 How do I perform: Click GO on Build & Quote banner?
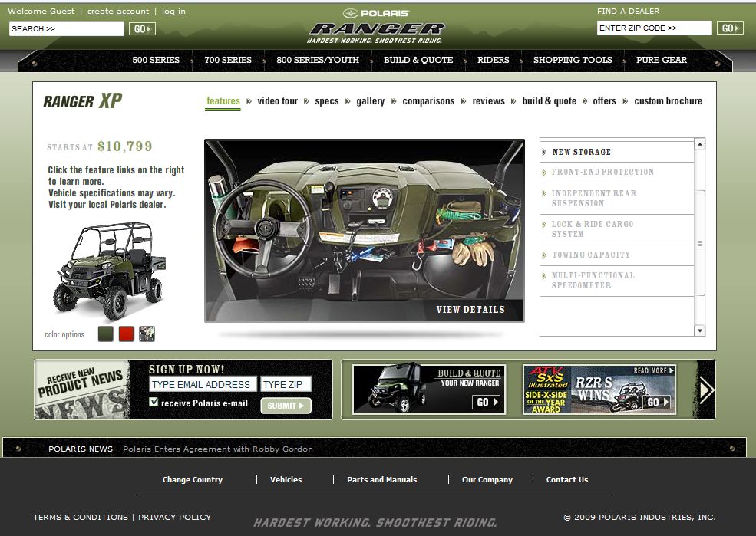point(486,402)
